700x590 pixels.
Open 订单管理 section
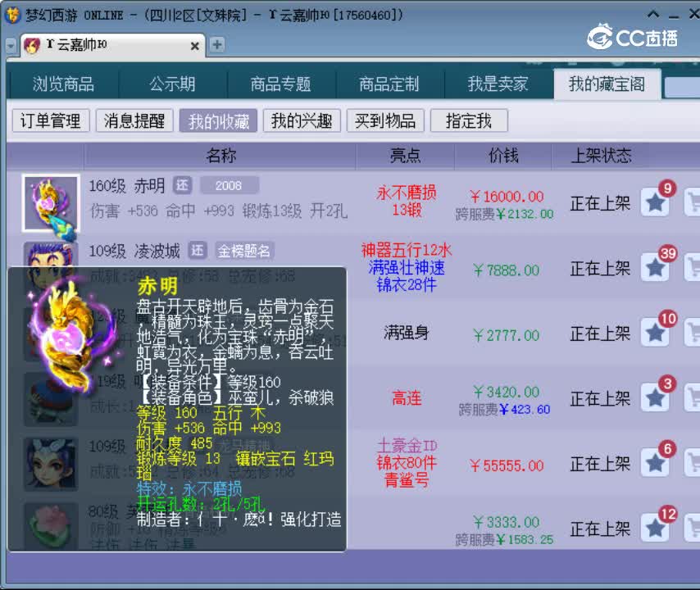click(51, 120)
